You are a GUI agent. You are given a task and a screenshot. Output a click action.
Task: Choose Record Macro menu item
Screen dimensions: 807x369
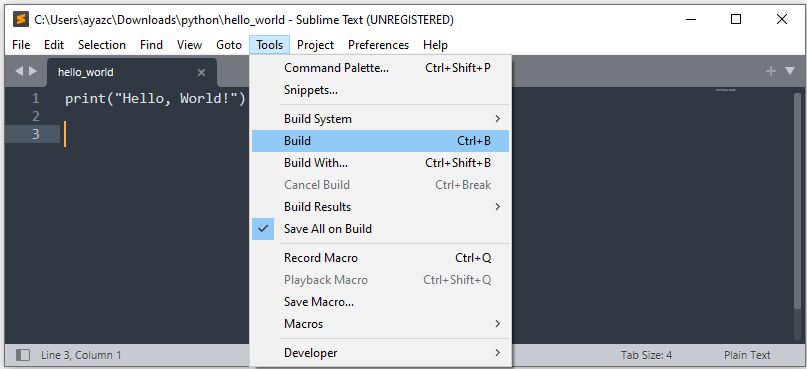click(380, 258)
